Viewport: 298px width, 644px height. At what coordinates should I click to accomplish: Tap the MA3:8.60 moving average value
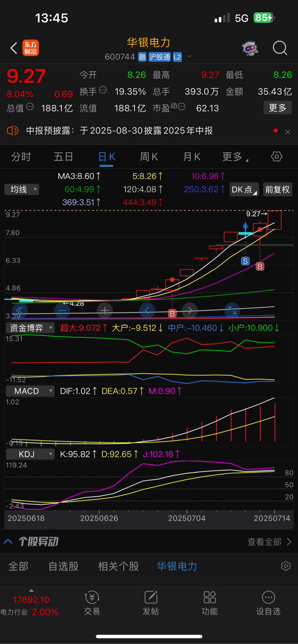[x=79, y=176]
